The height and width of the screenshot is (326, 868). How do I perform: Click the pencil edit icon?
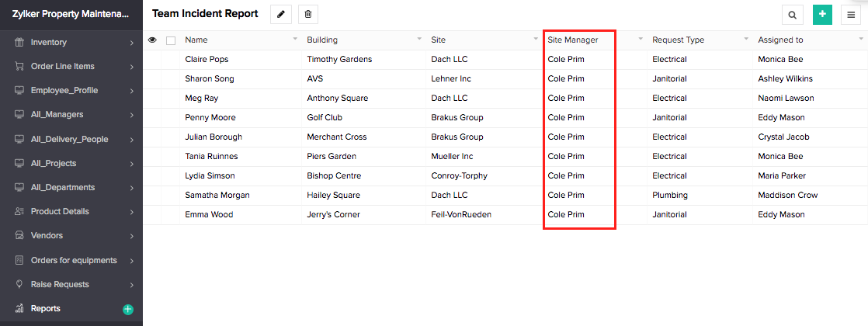tap(281, 14)
